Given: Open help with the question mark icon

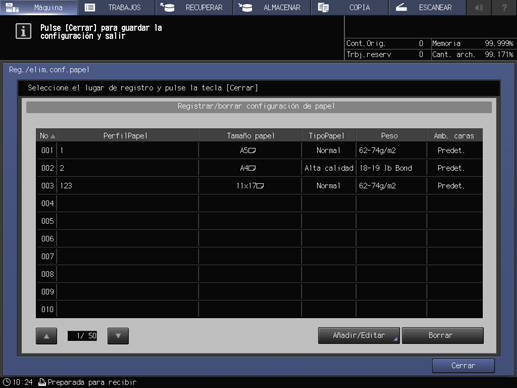Looking at the screenshot, I should pyautogui.click(x=504, y=7).
